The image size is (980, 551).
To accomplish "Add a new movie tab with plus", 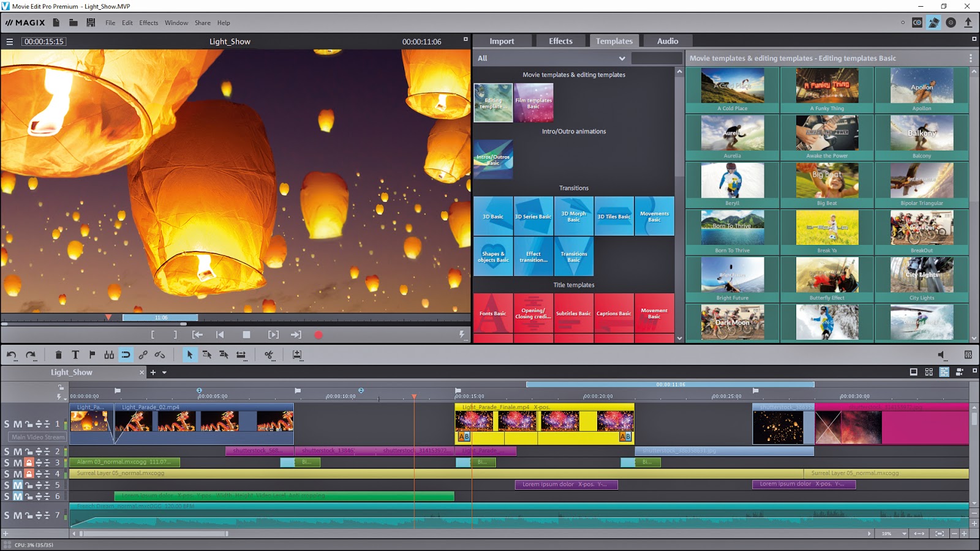I will coord(153,372).
